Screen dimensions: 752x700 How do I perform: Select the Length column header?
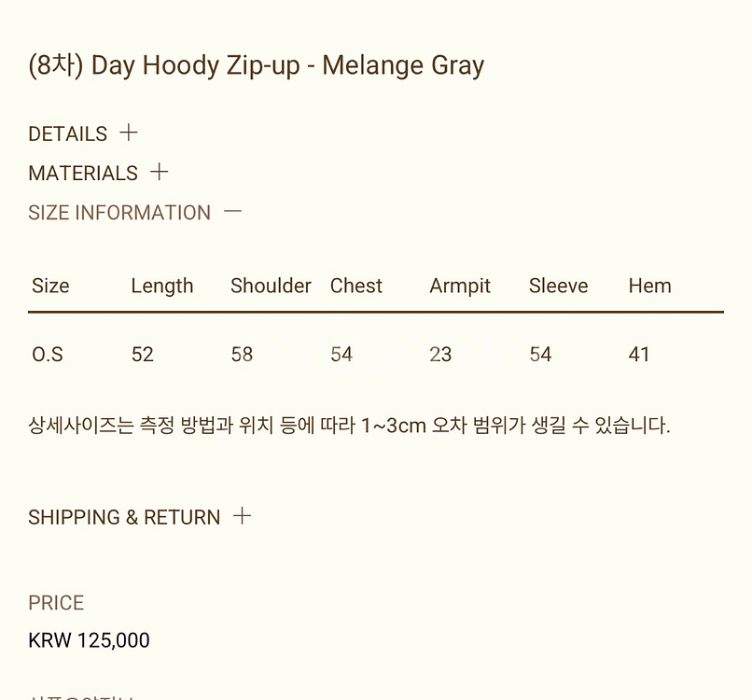(162, 286)
